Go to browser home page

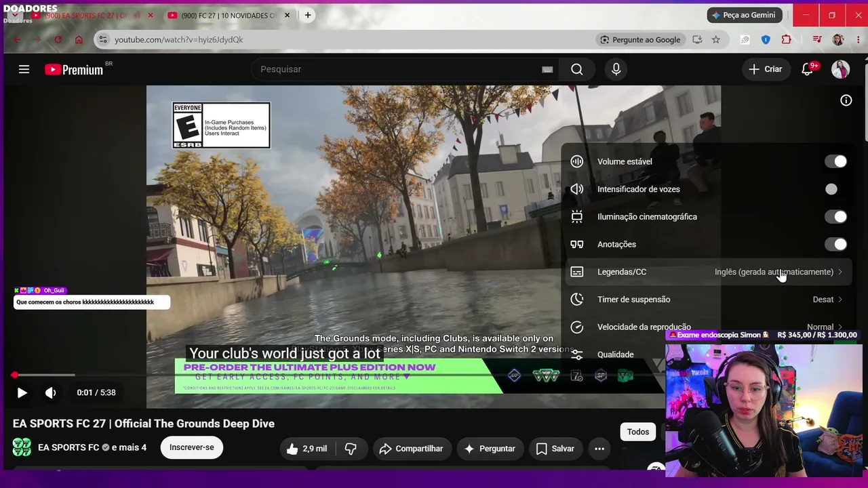coord(79,40)
